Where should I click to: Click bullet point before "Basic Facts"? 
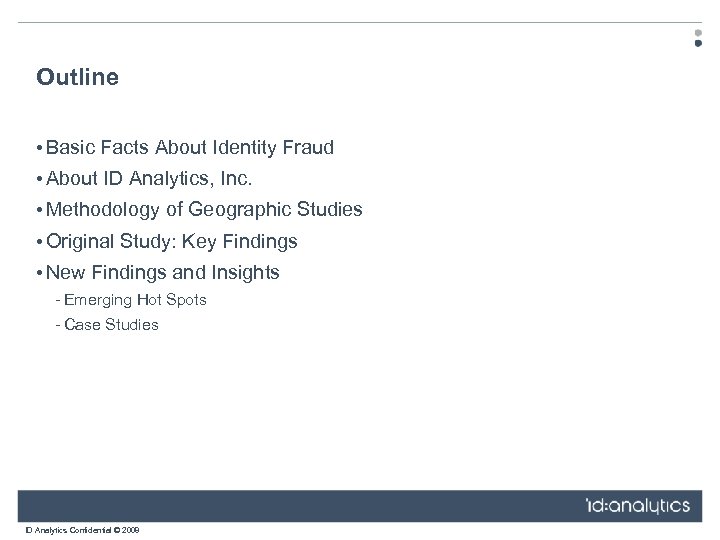click(39, 149)
